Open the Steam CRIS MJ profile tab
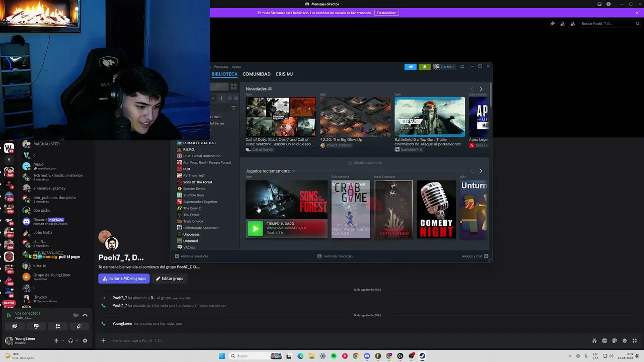 point(284,74)
